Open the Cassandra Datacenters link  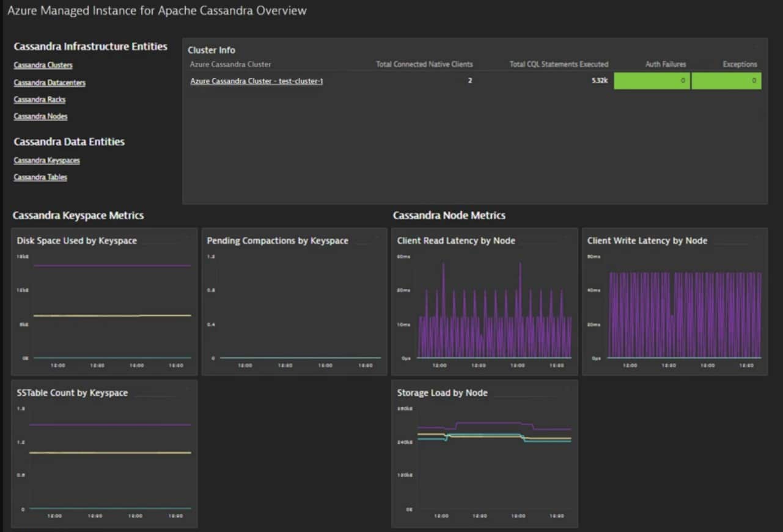(50, 82)
